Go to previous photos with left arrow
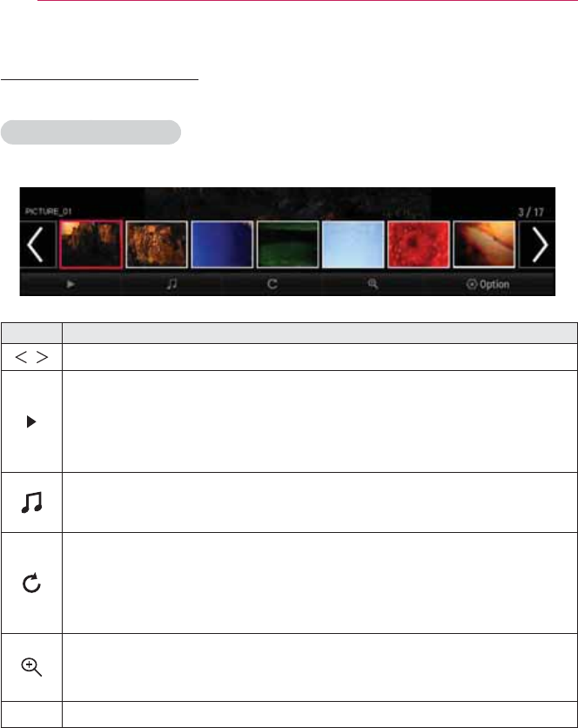578x728 pixels. point(36,245)
